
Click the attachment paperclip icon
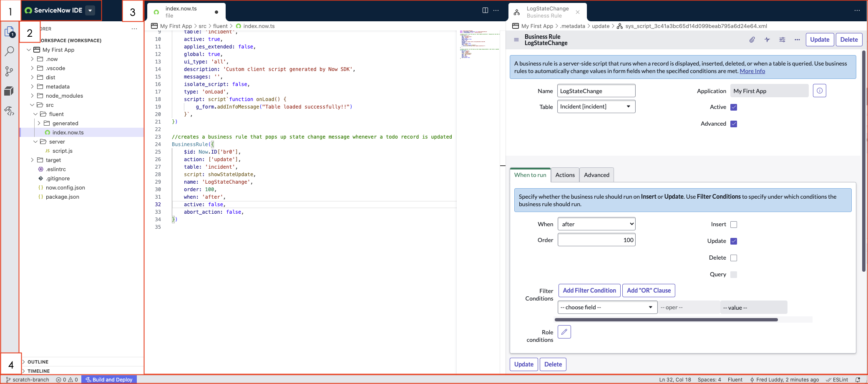(752, 40)
